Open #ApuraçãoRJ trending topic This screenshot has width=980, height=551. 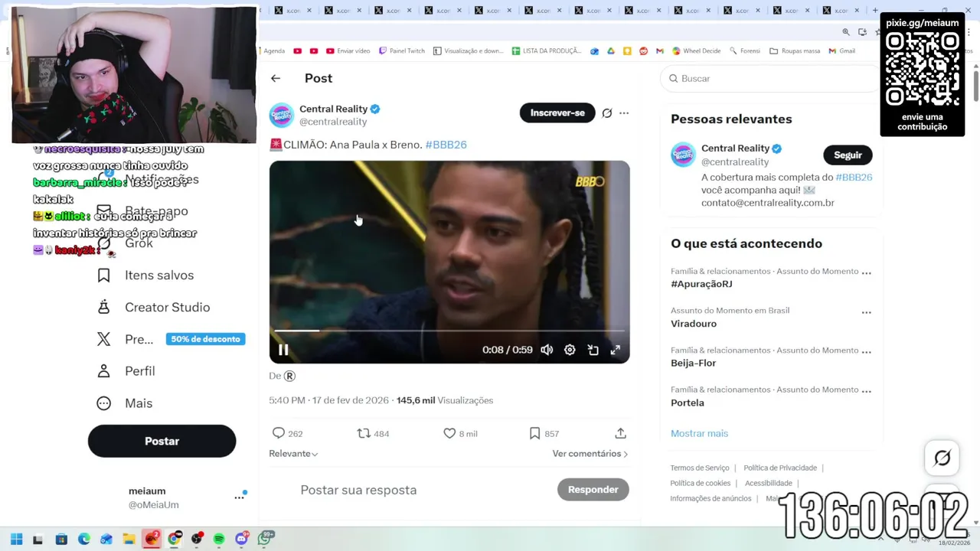(x=701, y=284)
